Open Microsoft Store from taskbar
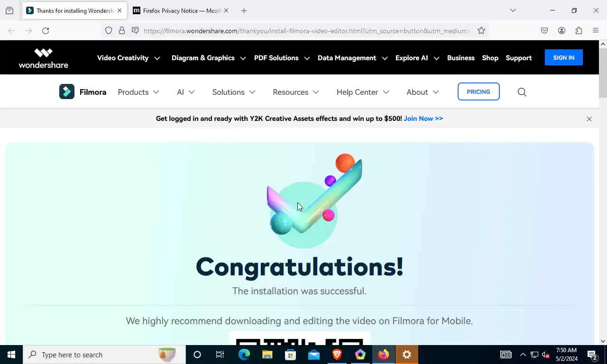Image resolution: width=607 pixels, height=364 pixels. click(x=291, y=355)
